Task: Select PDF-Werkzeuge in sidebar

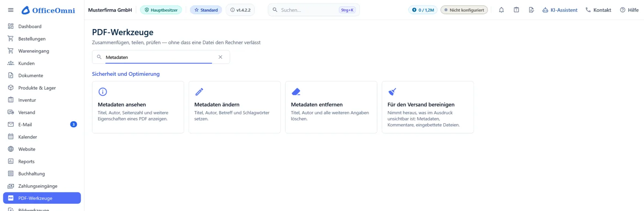Action: click(x=42, y=198)
